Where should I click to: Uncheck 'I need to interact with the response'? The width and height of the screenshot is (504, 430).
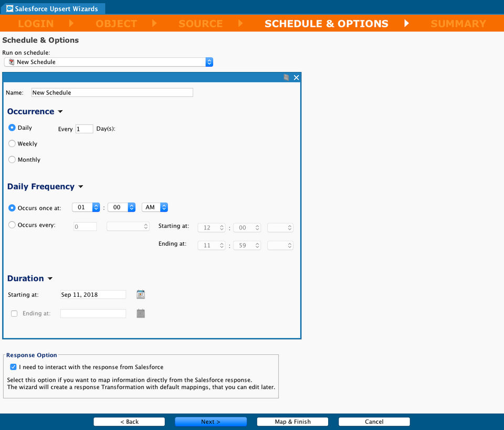click(13, 367)
